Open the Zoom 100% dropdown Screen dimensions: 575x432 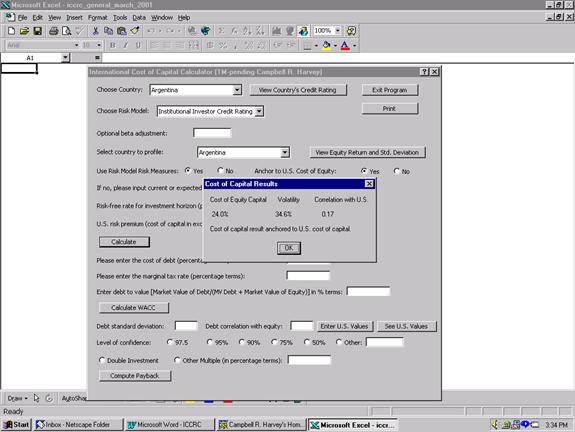(x=337, y=31)
